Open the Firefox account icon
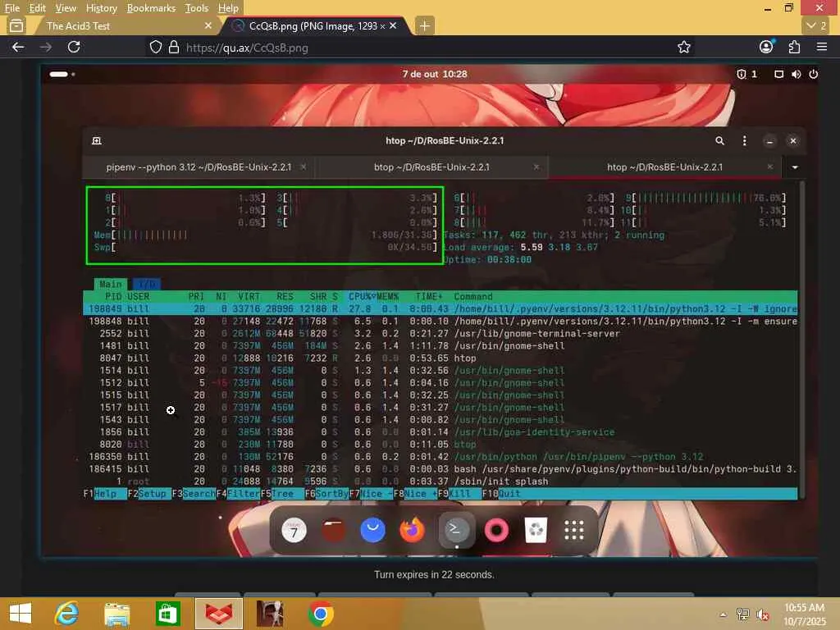Viewport: 840px width, 630px height. tap(767, 47)
